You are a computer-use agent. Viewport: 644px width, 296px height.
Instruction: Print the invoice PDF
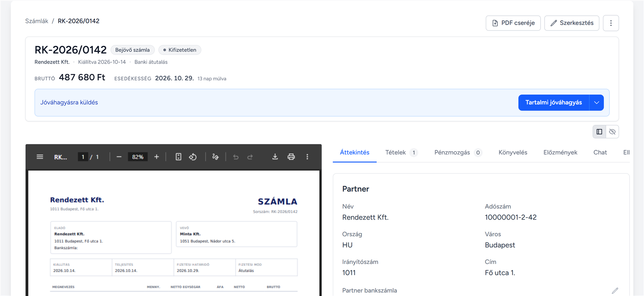[291, 157]
